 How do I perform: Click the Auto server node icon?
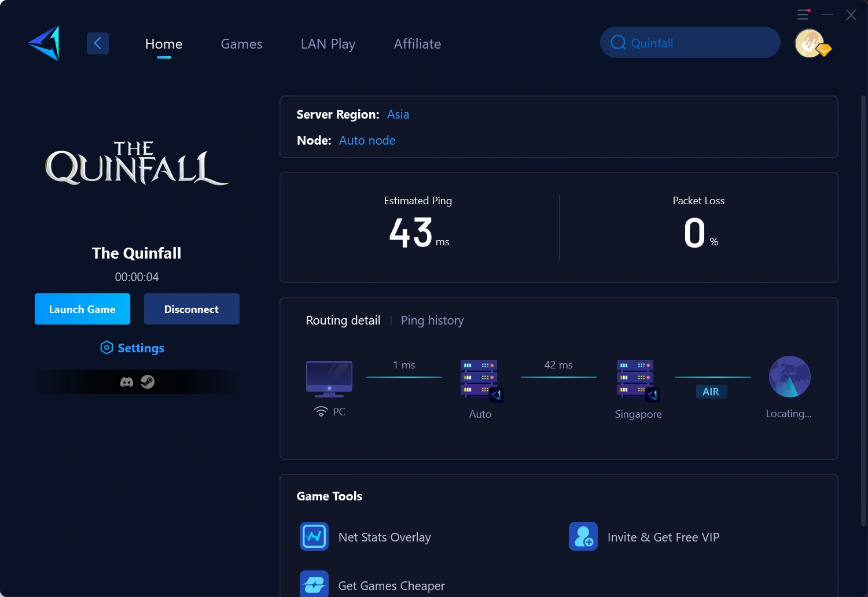pos(481,381)
